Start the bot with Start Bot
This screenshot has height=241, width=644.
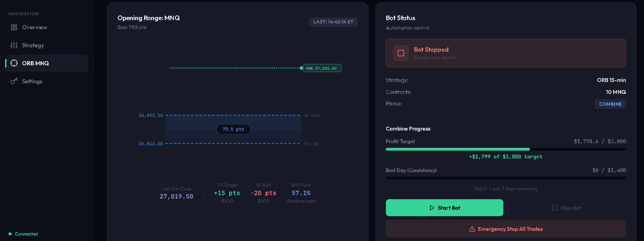pos(445,208)
